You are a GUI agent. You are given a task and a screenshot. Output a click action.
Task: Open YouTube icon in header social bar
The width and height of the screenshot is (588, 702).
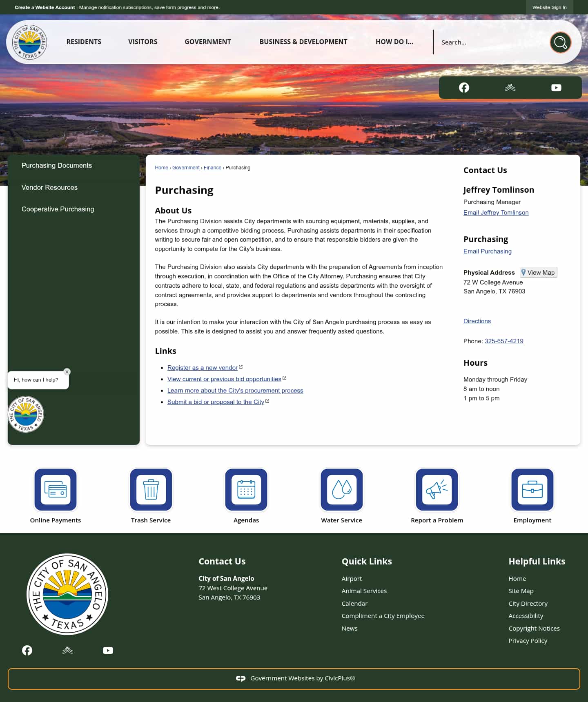pyautogui.click(x=556, y=88)
